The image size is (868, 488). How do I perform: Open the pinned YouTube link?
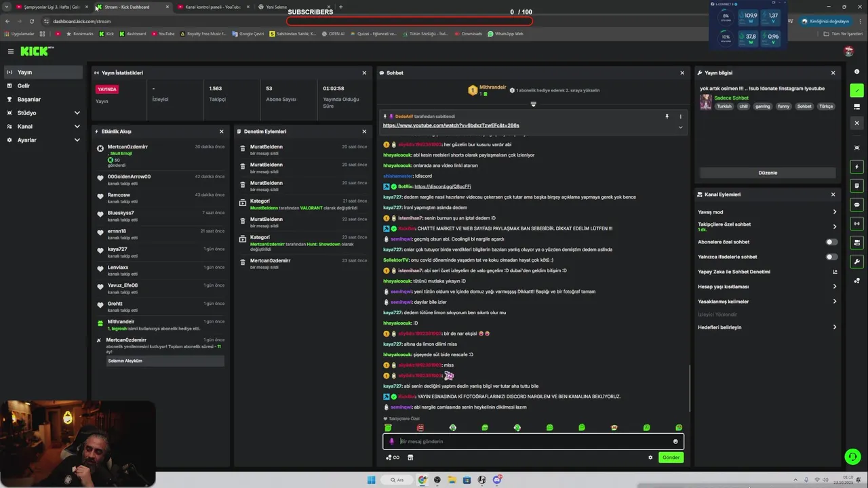[451, 125]
